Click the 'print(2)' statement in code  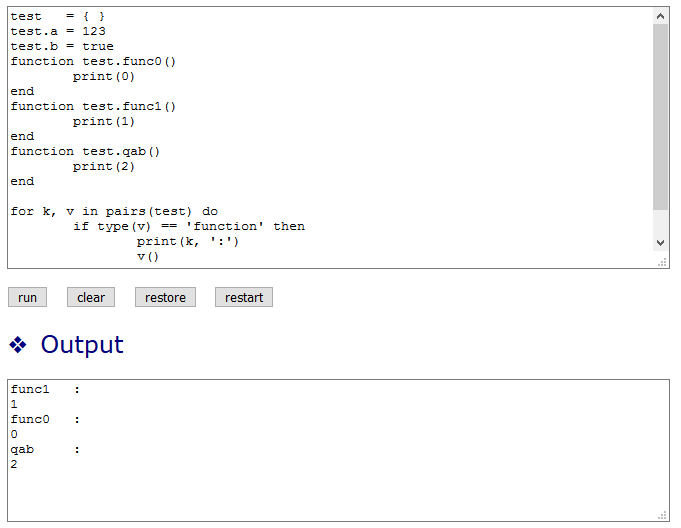(x=103, y=166)
